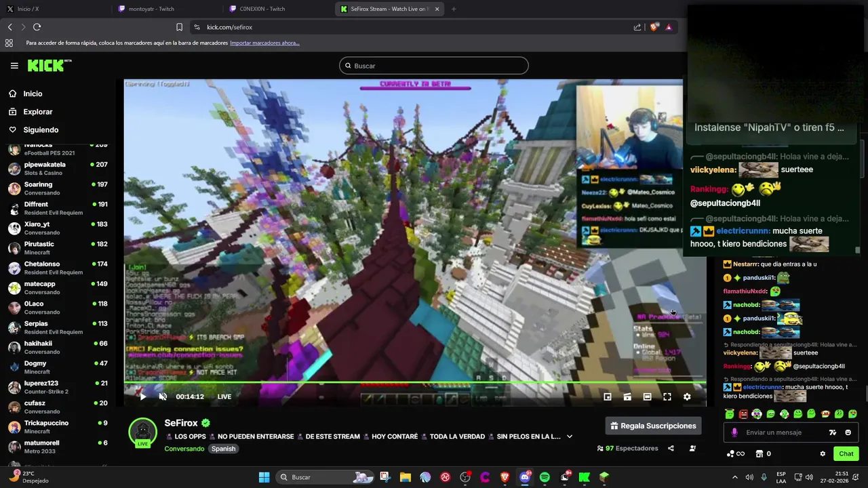Jump to LIVE in the player
This screenshot has height=488, width=868.
224,396
